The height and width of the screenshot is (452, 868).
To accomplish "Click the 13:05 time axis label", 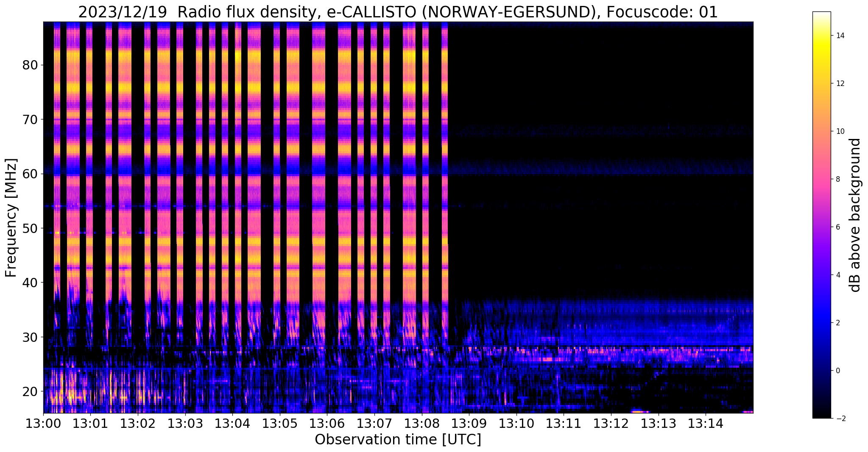I will 280,424.
